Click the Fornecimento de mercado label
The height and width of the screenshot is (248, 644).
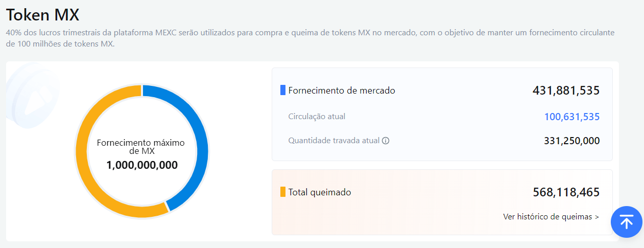pos(342,91)
